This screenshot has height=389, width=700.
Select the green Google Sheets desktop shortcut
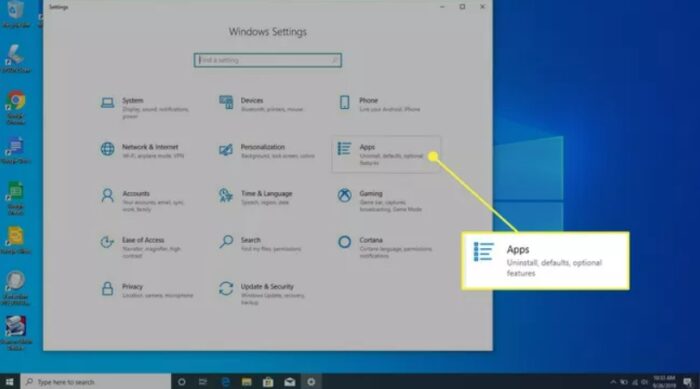pyautogui.click(x=16, y=198)
